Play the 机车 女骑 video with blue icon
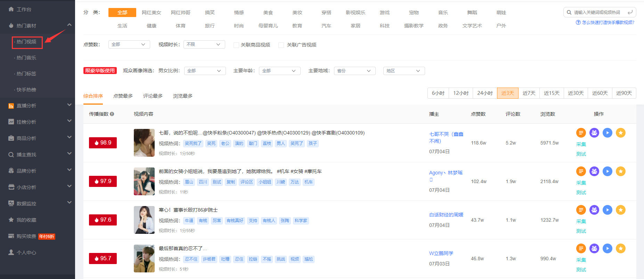The image size is (644, 279). click(607, 171)
